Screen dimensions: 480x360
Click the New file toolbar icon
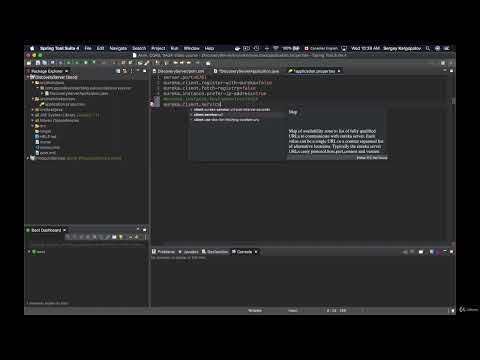point(29,63)
